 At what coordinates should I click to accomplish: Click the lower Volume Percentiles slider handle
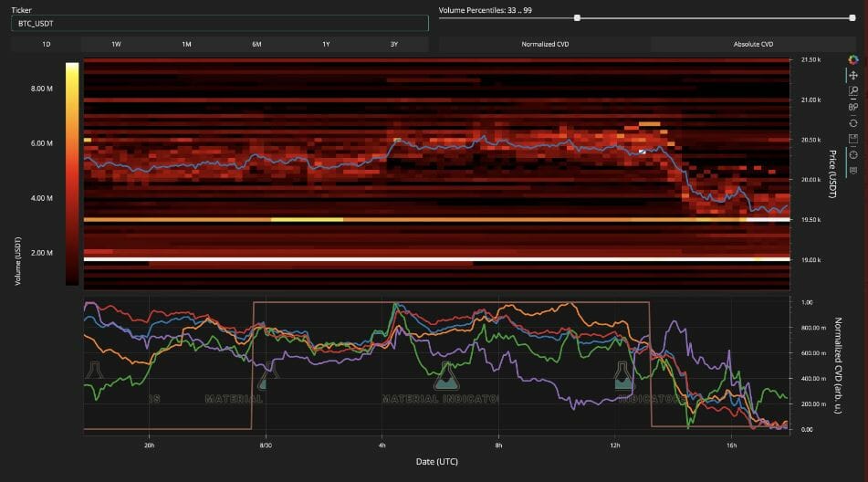pos(577,17)
